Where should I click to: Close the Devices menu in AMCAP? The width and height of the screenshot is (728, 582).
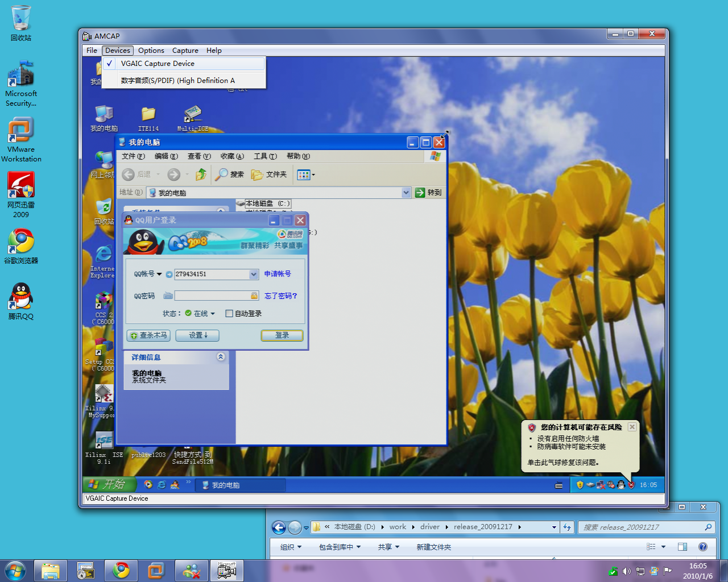coord(118,51)
